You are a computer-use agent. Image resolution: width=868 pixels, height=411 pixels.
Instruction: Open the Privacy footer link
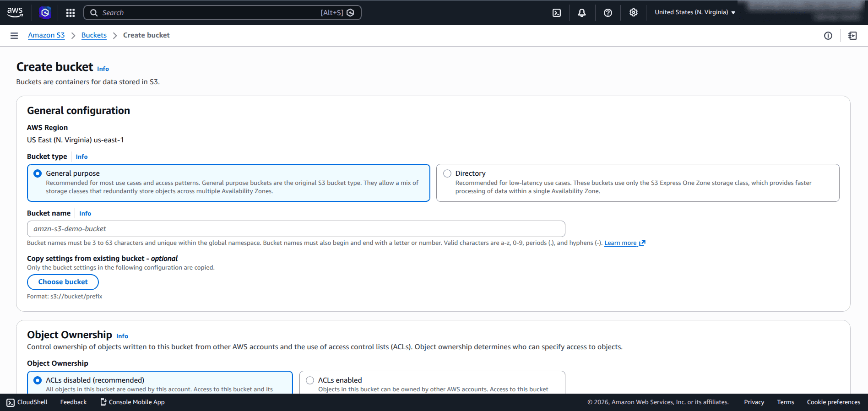(x=754, y=402)
